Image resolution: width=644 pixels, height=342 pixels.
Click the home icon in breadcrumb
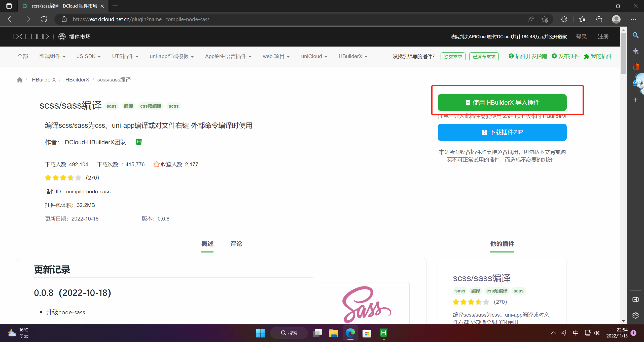pos(20,80)
